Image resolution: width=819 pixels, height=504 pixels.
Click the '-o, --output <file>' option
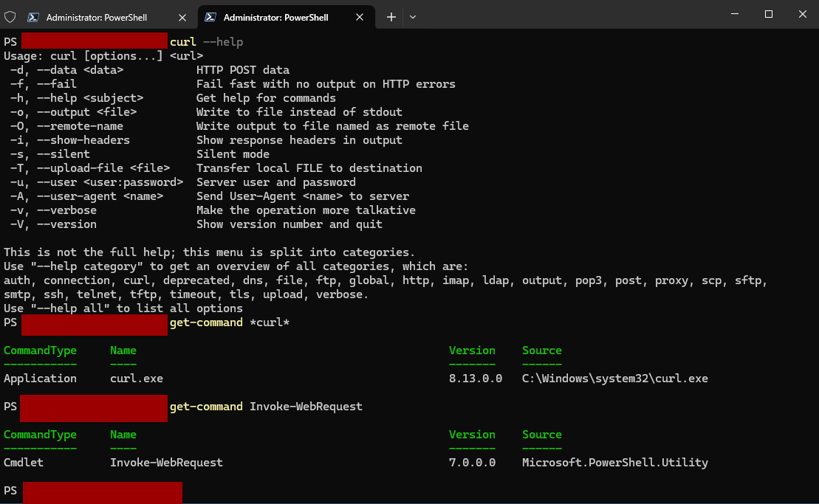tap(74, 112)
